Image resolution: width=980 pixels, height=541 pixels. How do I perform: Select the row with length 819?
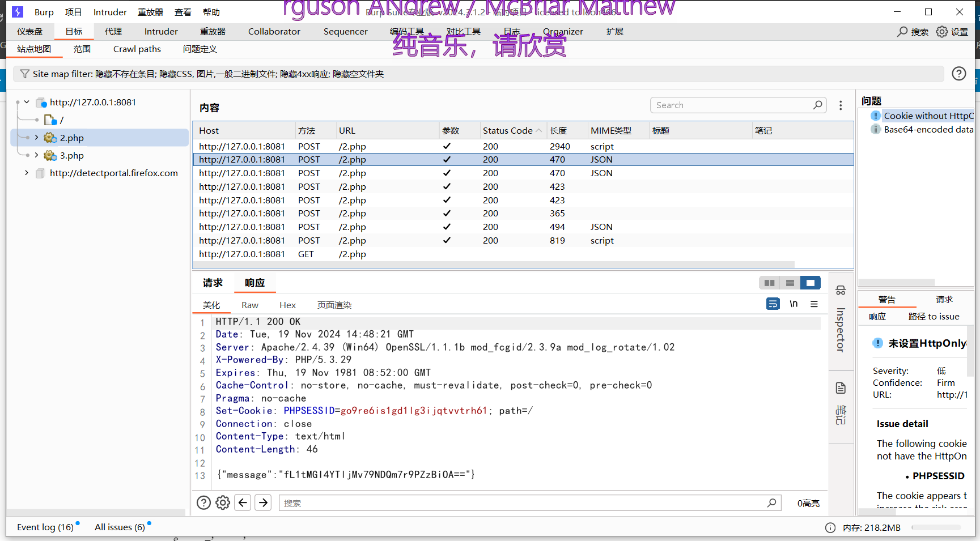(x=523, y=241)
